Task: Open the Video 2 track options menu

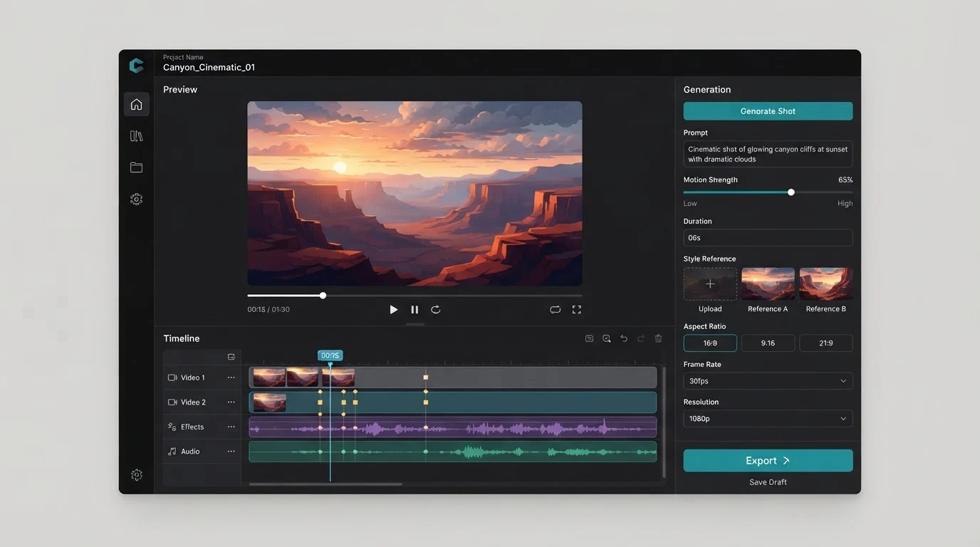Action: click(231, 402)
